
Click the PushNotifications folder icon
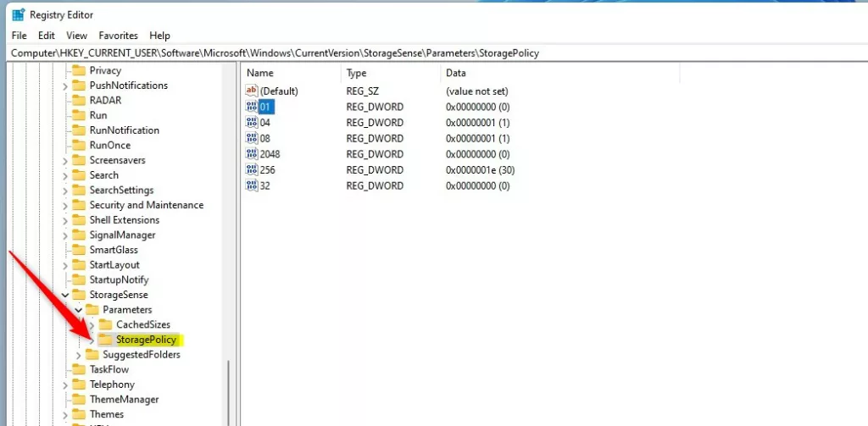coord(79,86)
